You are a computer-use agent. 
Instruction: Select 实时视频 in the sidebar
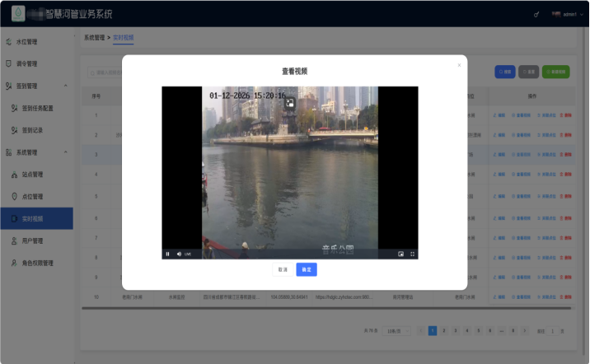pos(37,218)
